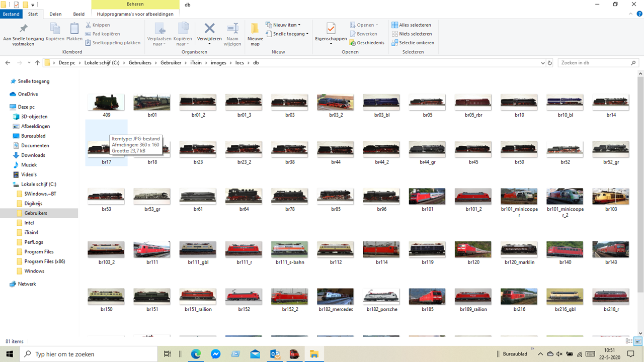The height and width of the screenshot is (362, 644).
Task: Select OneDrive in navigation pane
Action: (x=28, y=94)
